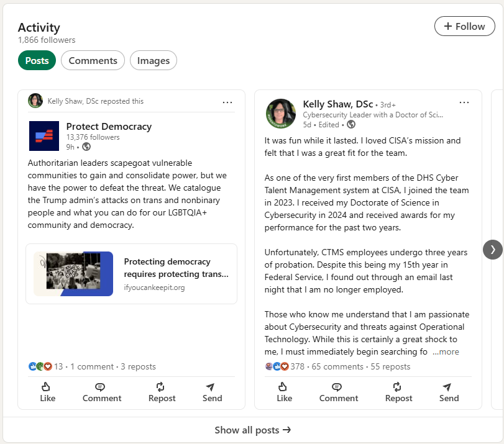Select the Posts tab
Viewport: 504px width, 444px height.
(37, 60)
